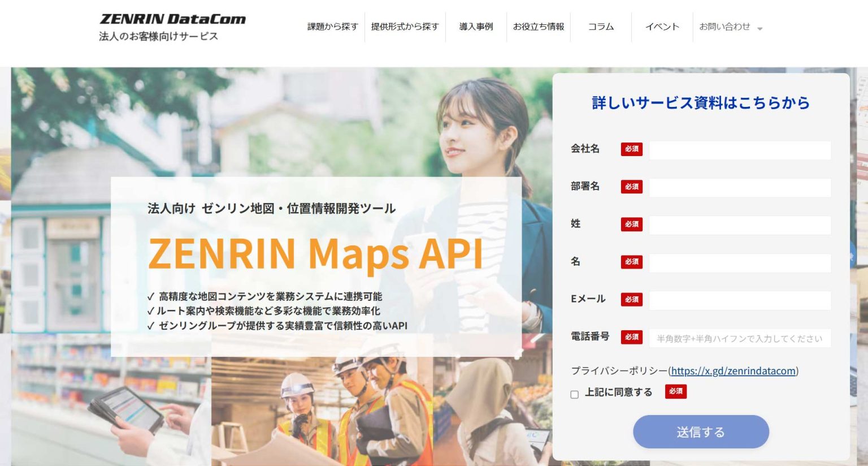Click into the 会社名 input field

740,150
